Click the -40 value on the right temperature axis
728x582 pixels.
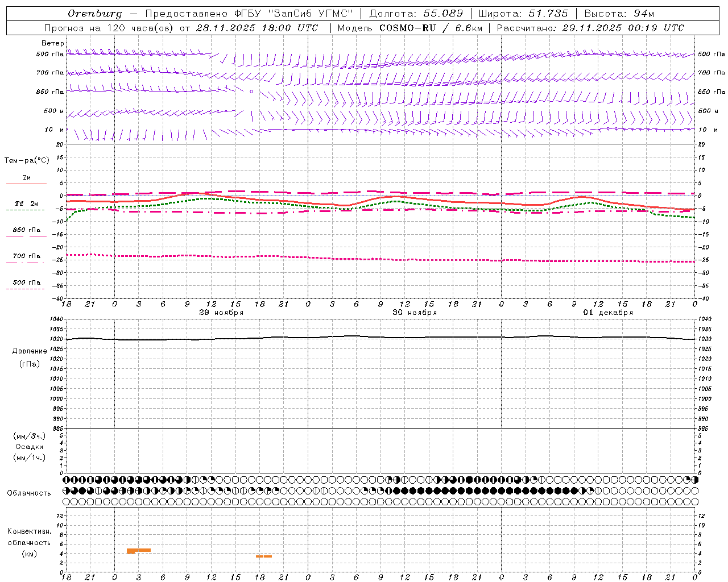coord(704,298)
